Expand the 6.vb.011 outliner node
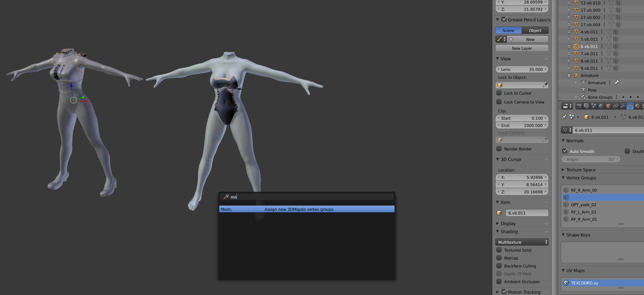The height and width of the screenshot is (295, 644). click(569, 46)
